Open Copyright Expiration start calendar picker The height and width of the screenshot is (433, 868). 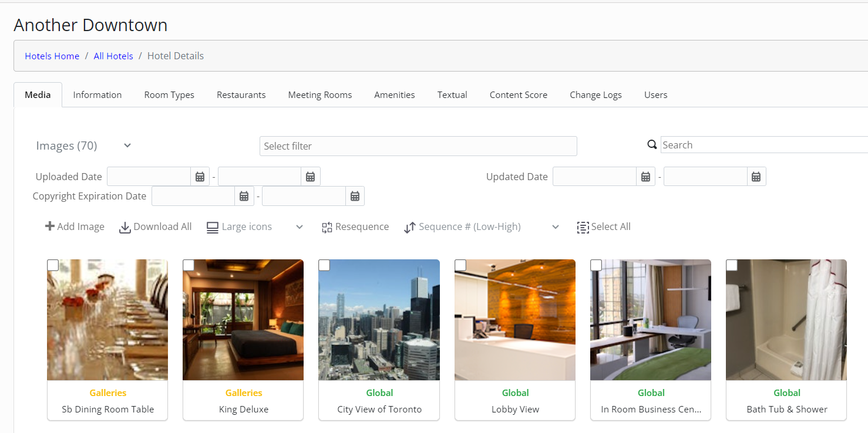pos(244,196)
